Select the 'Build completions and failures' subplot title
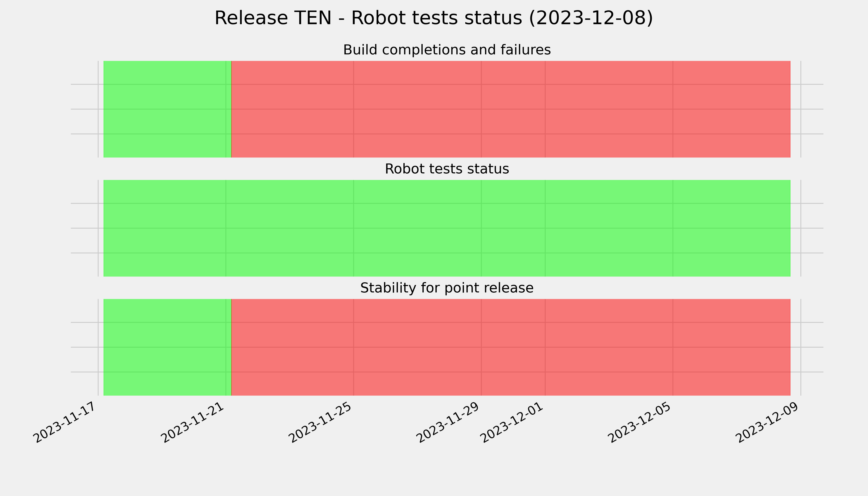The height and width of the screenshot is (496, 868). click(447, 50)
